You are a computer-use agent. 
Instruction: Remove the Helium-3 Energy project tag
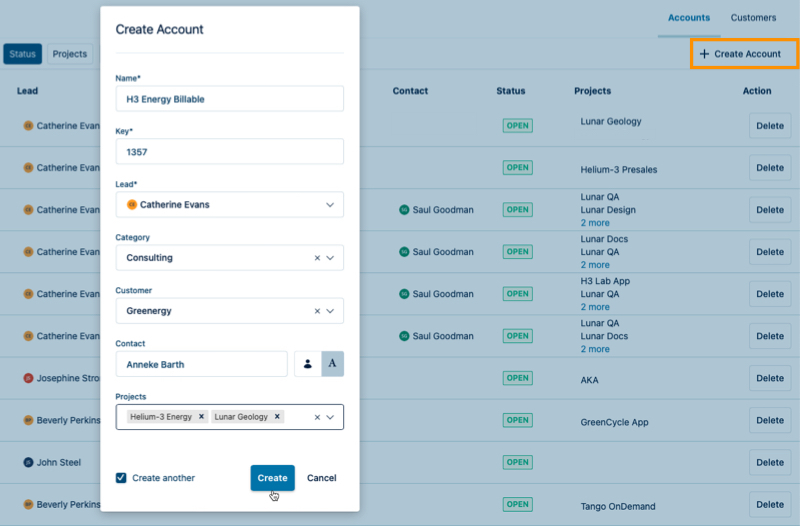[x=201, y=417]
